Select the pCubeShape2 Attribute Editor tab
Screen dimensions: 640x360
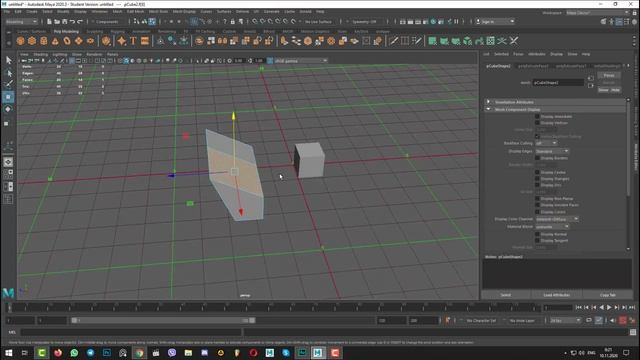pyautogui.click(x=498, y=66)
